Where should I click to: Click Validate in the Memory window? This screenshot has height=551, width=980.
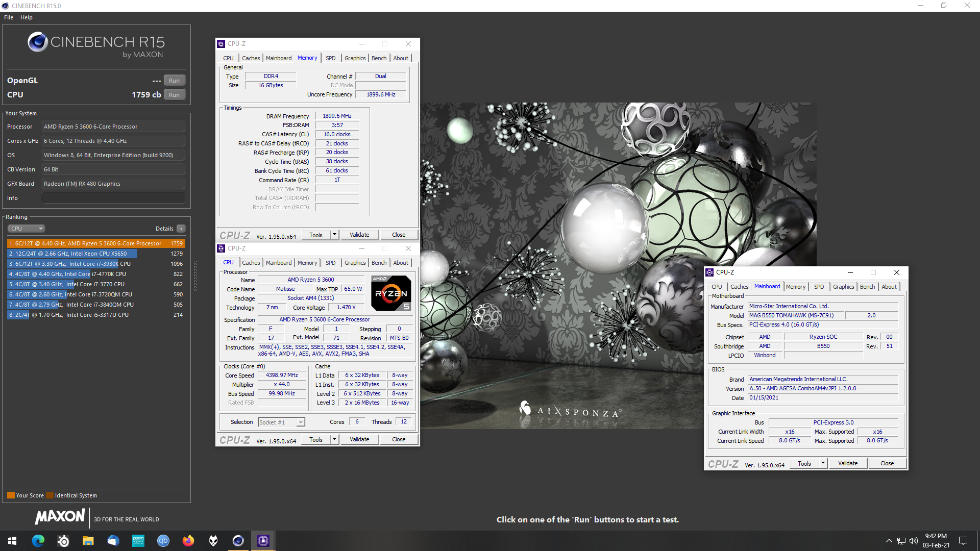pyautogui.click(x=359, y=235)
